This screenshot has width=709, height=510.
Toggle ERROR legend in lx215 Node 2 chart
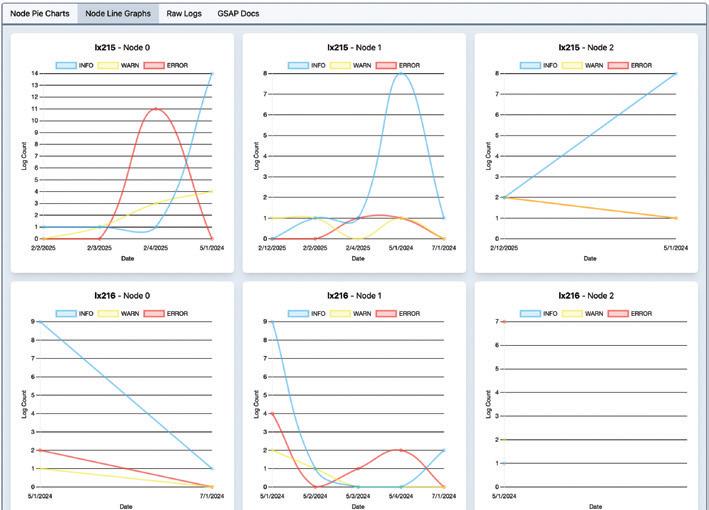coord(630,66)
